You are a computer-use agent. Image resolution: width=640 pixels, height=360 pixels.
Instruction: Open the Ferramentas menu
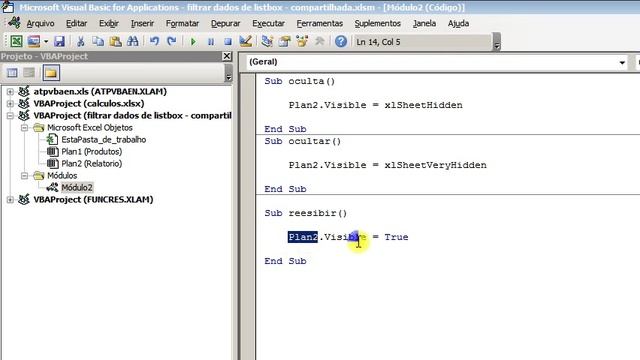click(320, 23)
